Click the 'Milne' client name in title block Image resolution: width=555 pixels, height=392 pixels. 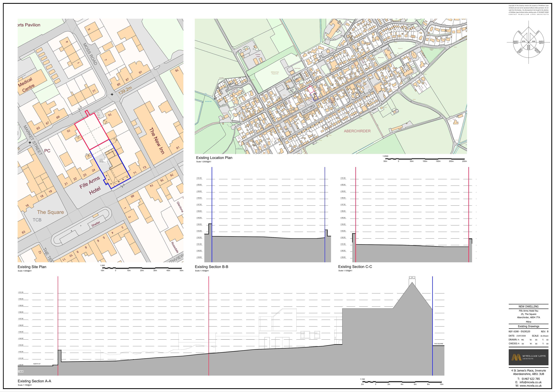click(528, 322)
